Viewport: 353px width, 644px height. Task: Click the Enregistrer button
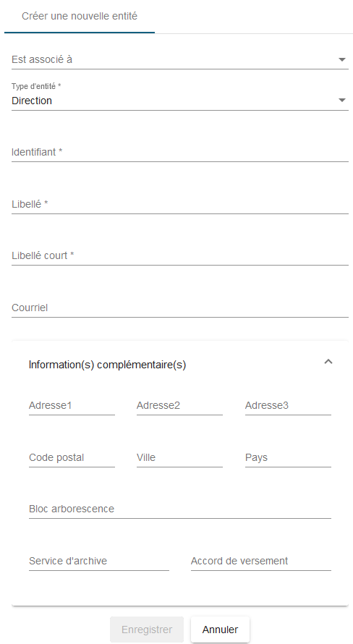pyautogui.click(x=147, y=630)
